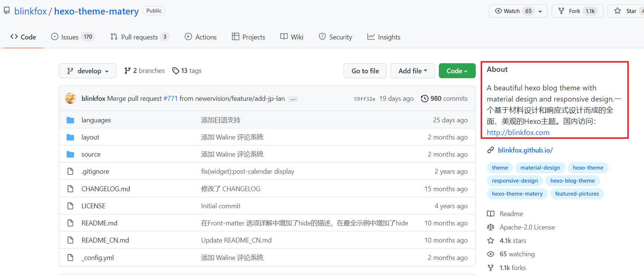
Task: Click the README.md file icon
Action: pos(70,223)
